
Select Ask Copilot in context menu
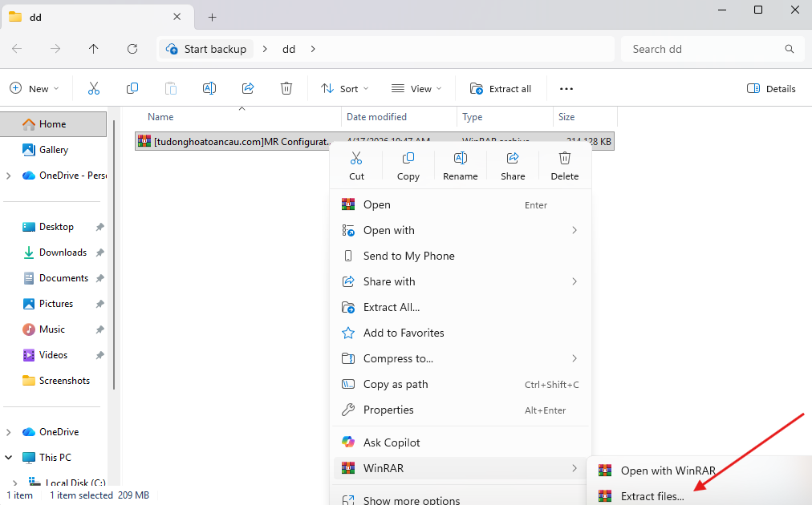[392, 442]
